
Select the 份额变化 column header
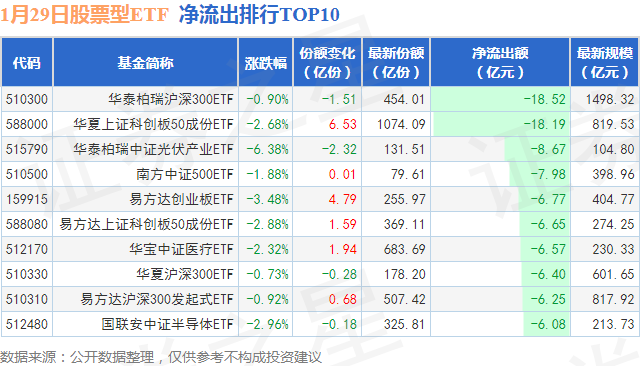pos(327,62)
